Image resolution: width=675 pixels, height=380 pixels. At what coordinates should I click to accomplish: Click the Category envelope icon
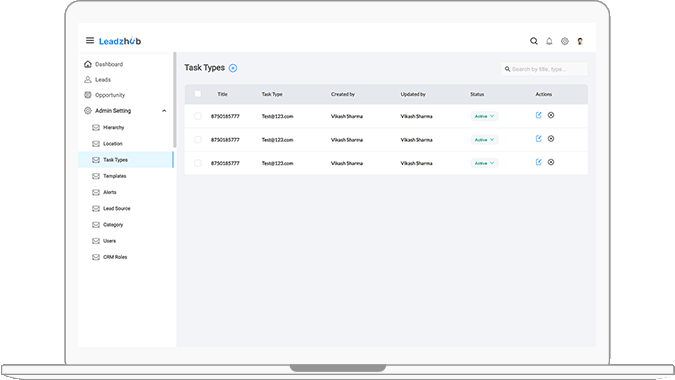(x=96, y=225)
